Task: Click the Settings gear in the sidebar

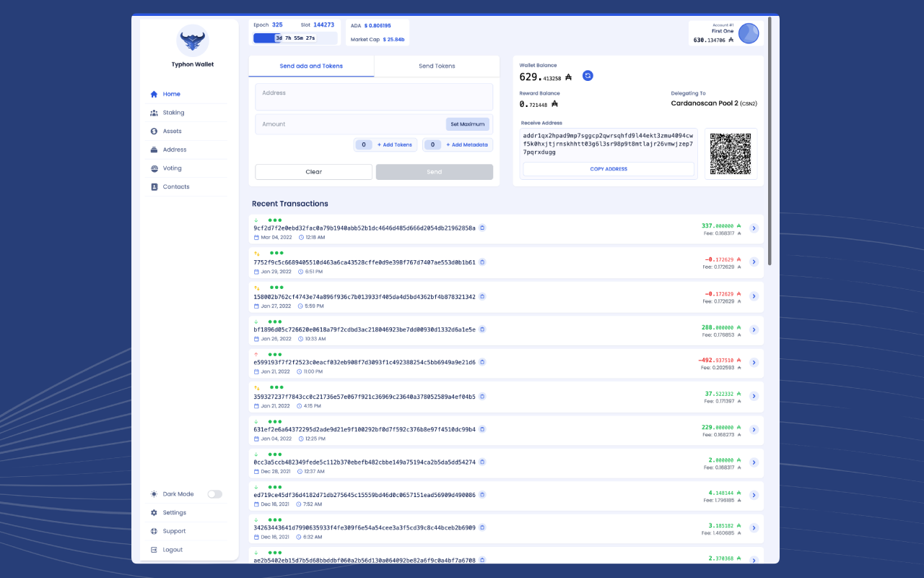Action: (152, 512)
